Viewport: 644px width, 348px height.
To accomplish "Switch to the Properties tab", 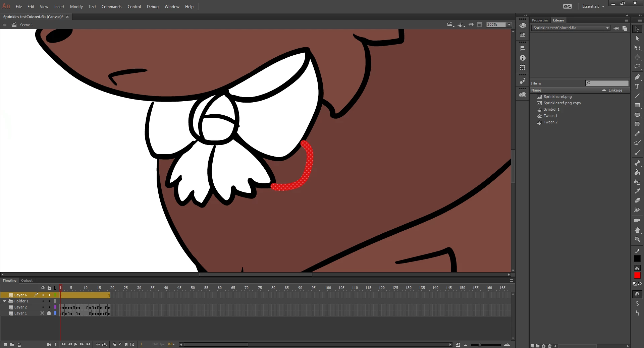I will [x=540, y=20].
